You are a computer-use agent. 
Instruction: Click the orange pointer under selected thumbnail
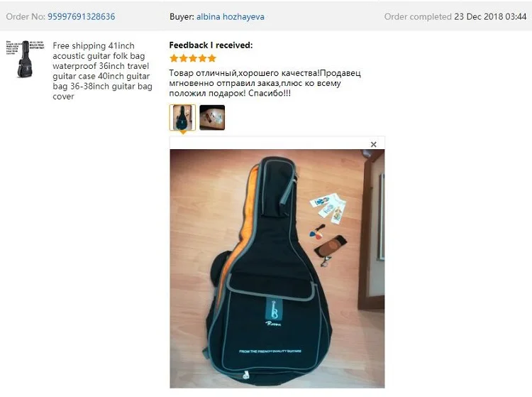[x=183, y=132]
